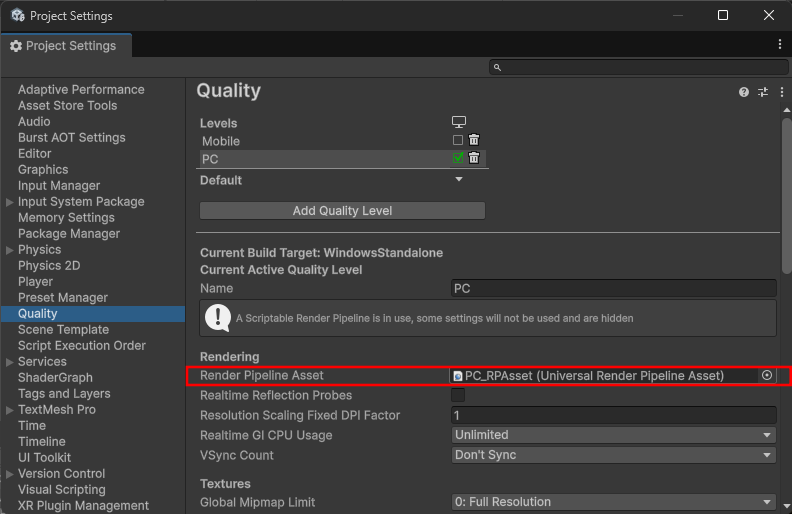Screen dimensions: 792x514
Task: Click the Resolution Scaling Fixed DPI Factor field
Action: [613, 415]
